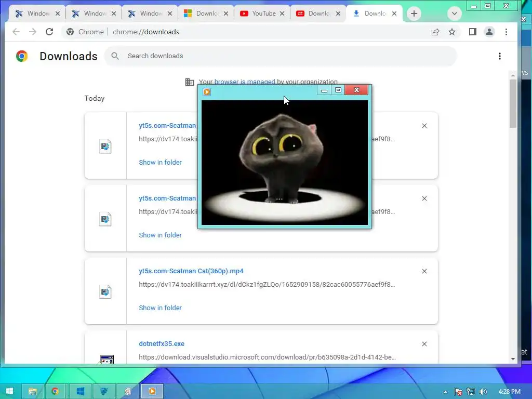Viewport: 532px width, 399px height.
Task: Open File Explorer from the taskbar
Action: [33, 392]
